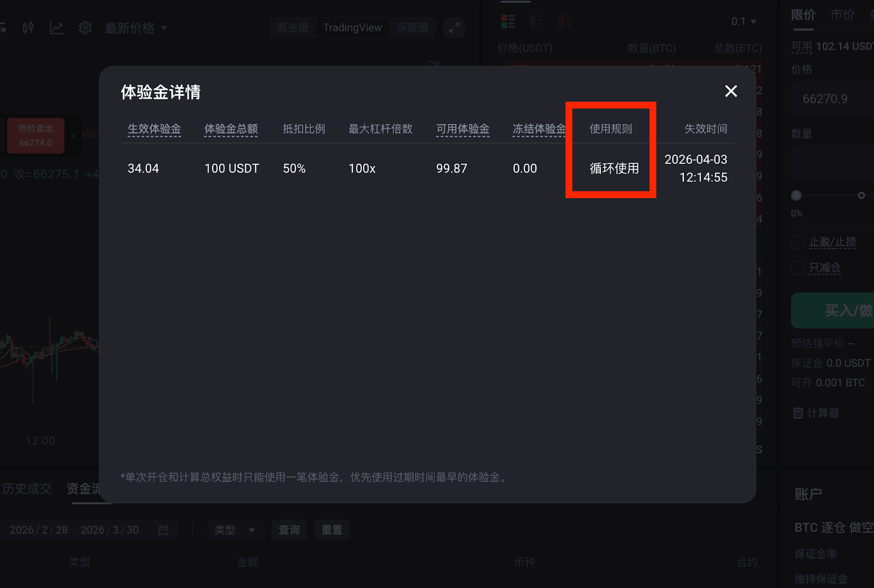This screenshot has width=874, height=588.
Task: Click the calendar icon in date range
Action: click(163, 530)
